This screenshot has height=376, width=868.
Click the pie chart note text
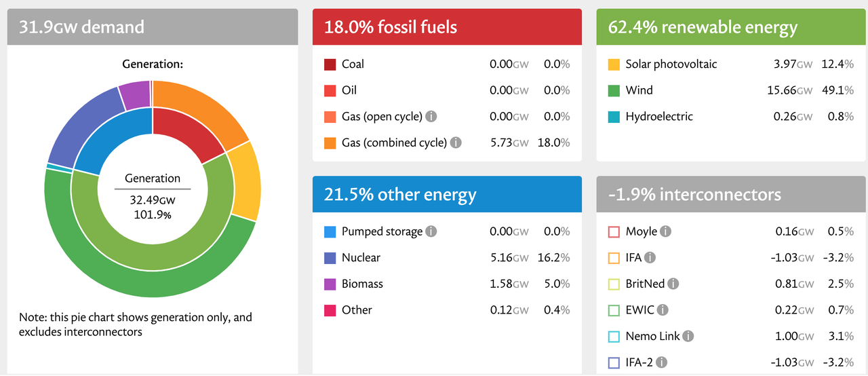[x=136, y=324]
